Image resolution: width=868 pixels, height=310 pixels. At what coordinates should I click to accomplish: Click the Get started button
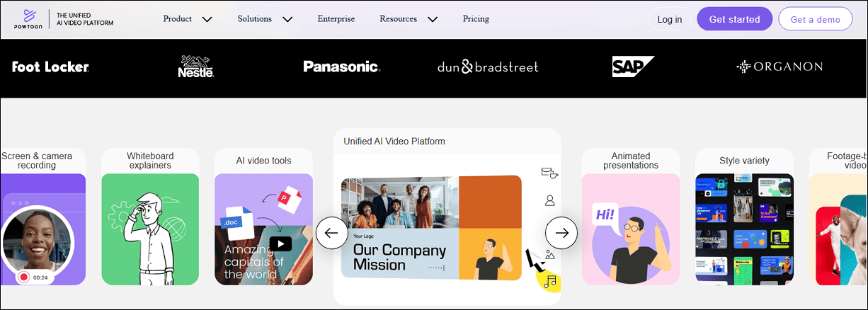pyautogui.click(x=734, y=19)
